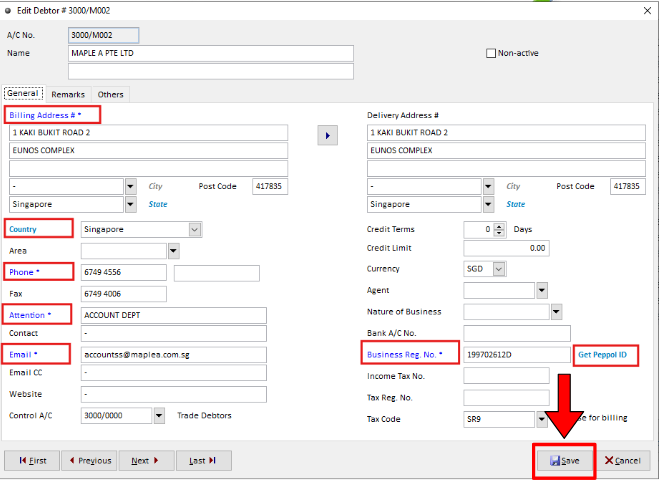The width and height of the screenshot is (659, 481).
Task: Click the Contact input field
Action: click(x=174, y=333)
